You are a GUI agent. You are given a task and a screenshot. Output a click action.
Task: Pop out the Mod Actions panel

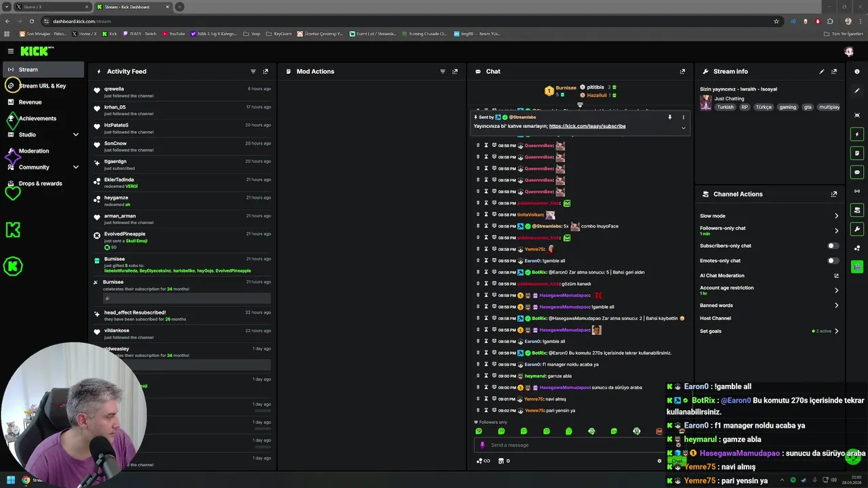click(x=454, y=71)
